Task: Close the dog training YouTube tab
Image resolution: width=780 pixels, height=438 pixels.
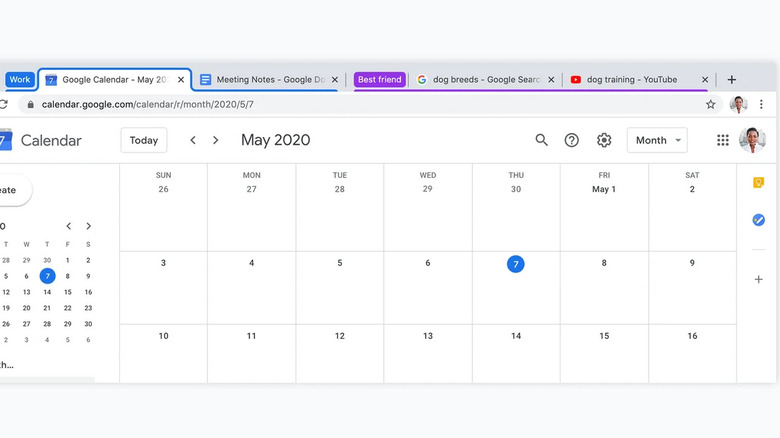Action: (x=705, y=80)
